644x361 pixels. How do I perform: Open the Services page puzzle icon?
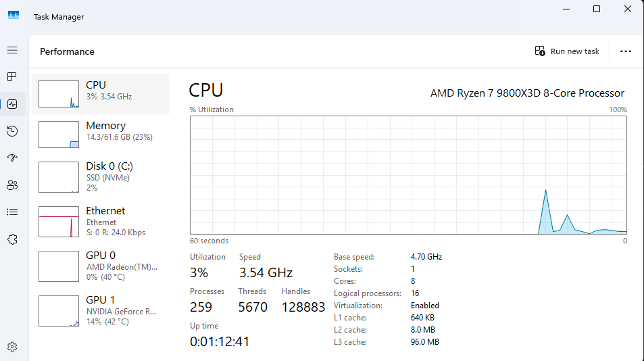point(12,239)
